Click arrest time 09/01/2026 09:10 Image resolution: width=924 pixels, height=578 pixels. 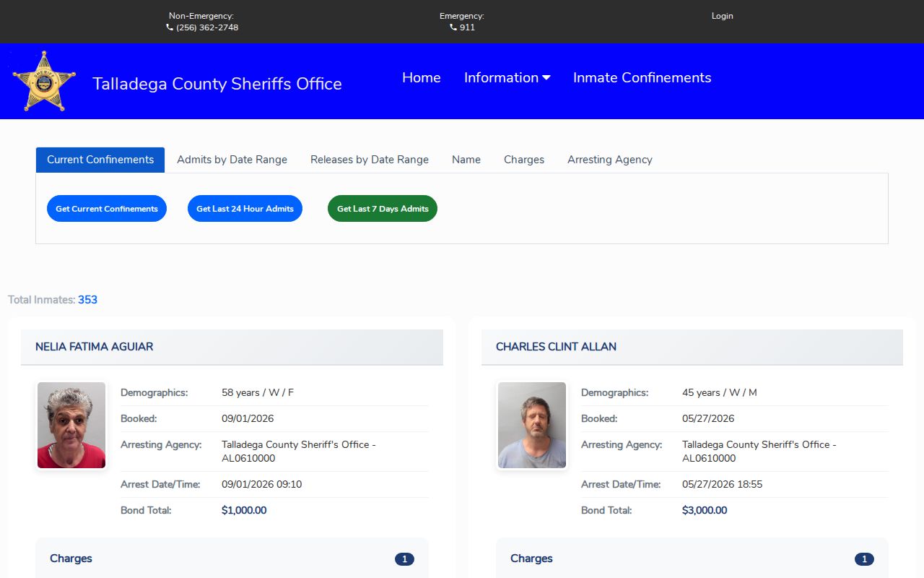coord(261,484)
